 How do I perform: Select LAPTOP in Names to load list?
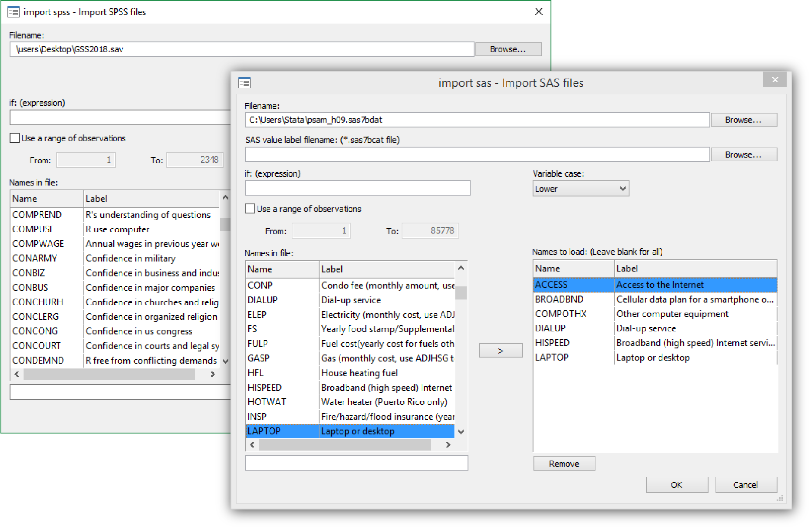click(x=655, y=357)
